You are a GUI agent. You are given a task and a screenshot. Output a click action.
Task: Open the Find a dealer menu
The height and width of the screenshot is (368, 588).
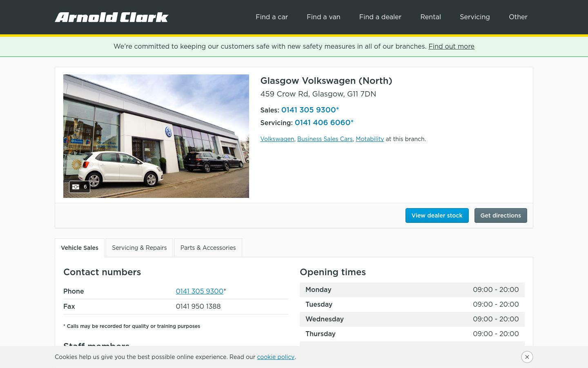380,17
